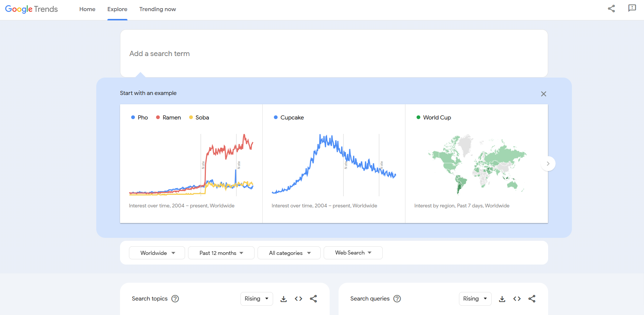Share the Search topics widget

[x=313, y=299]
